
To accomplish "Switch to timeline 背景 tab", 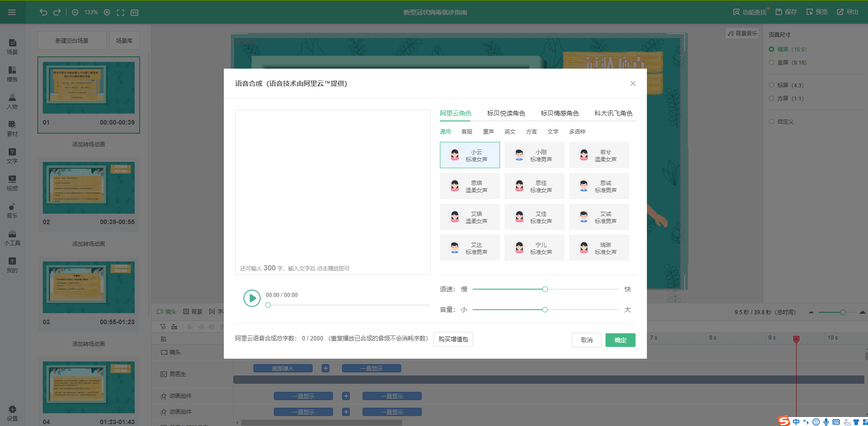I will click(x=193, y=311).
